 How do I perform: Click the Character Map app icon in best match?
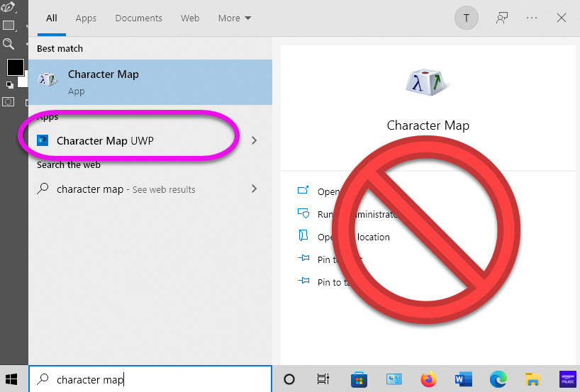[48, 79]
